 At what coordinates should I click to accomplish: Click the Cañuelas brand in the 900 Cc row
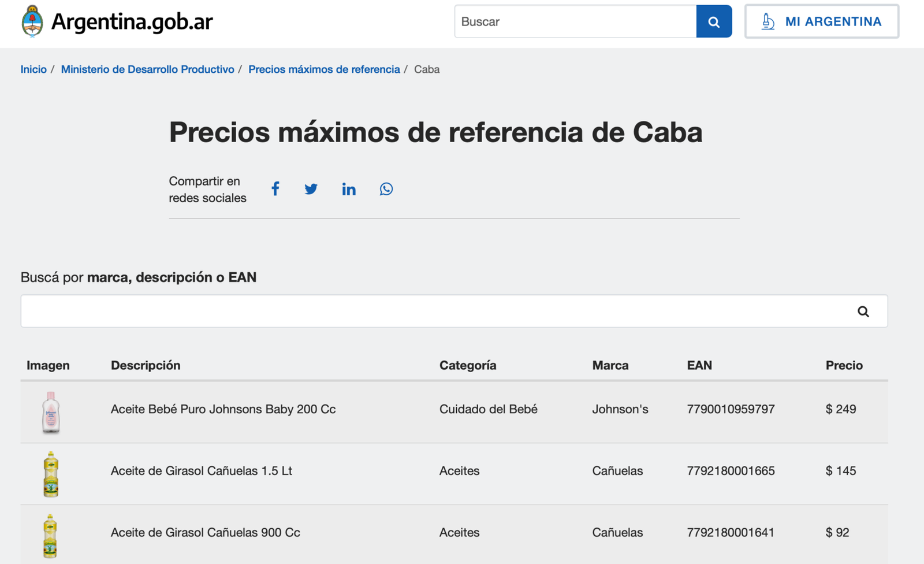pyautogui.click(x=617, y=532)
